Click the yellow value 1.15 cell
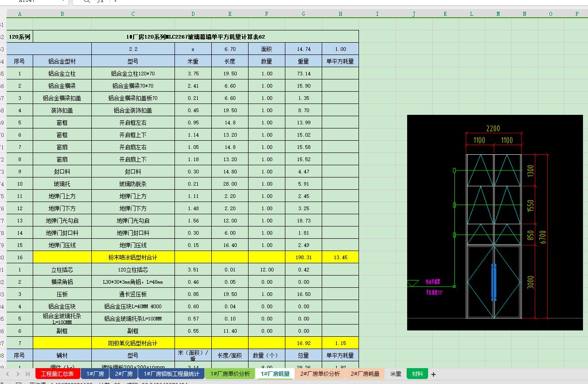The height and width of the screenshot is (384, 588). pos(340,343)
